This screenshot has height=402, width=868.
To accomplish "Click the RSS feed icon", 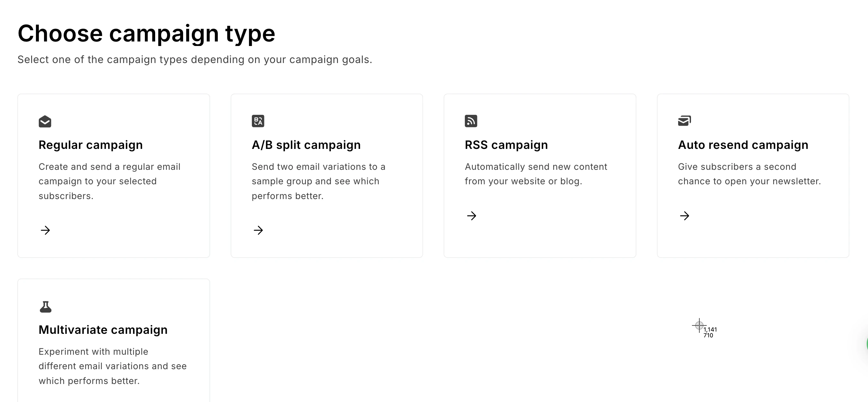I will [x=471, y=121].
